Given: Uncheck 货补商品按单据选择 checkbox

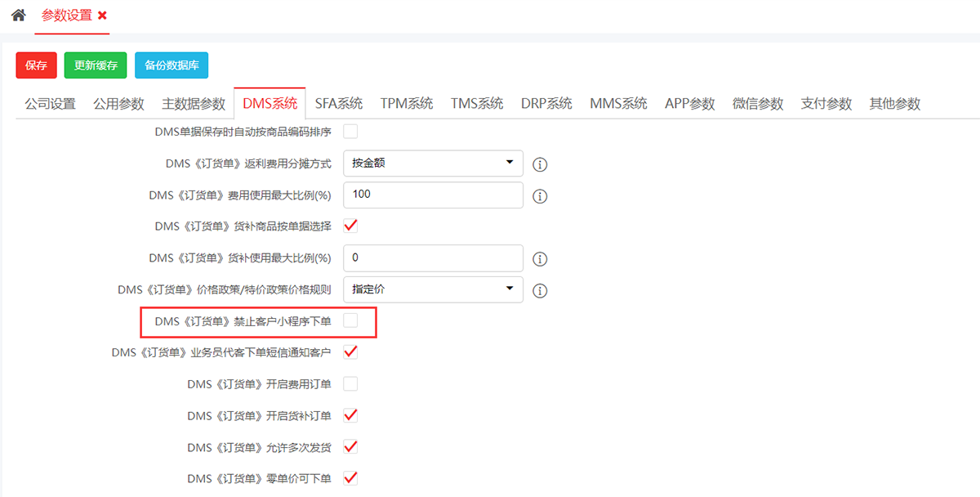Looking at the screenshot, I should (350, 226).
